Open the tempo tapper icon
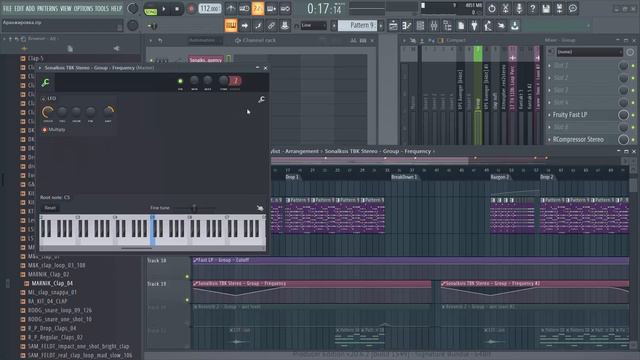640x360 pixels. pos(488,26)
